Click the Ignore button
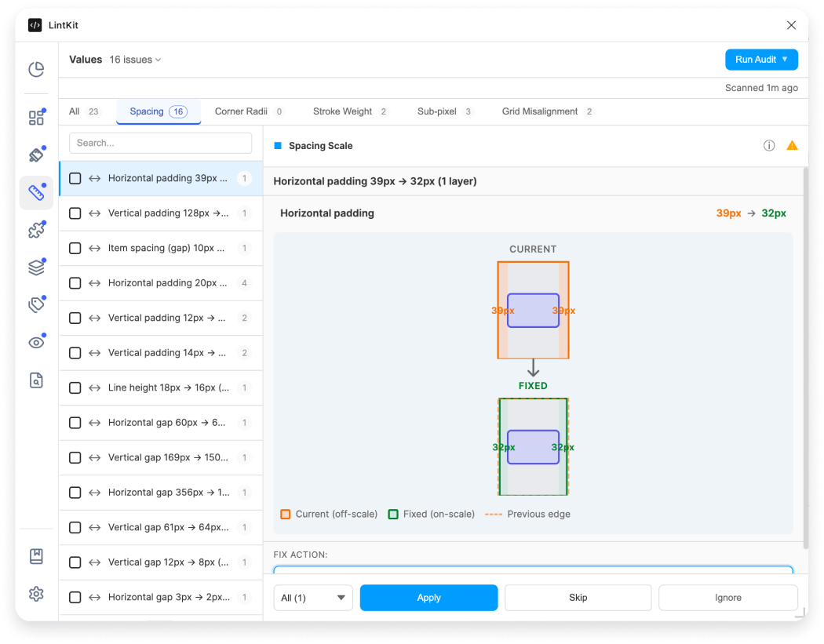Viewport: 824px width, 644px height. pos(727,598)
